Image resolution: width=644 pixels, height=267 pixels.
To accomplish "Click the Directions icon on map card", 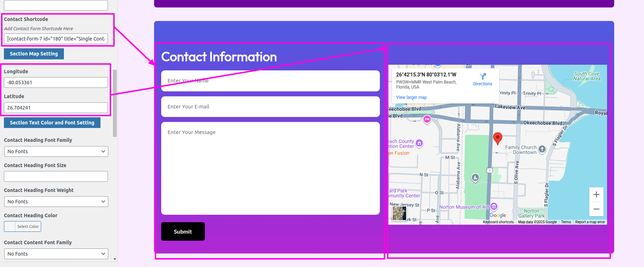I will click(482, 77).
